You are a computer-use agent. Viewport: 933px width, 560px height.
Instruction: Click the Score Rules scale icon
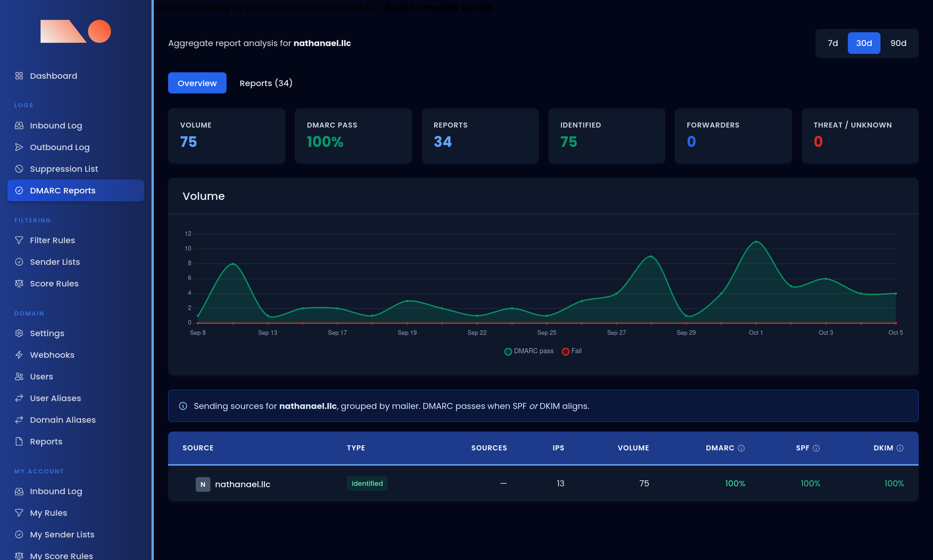tap(19, 283)
